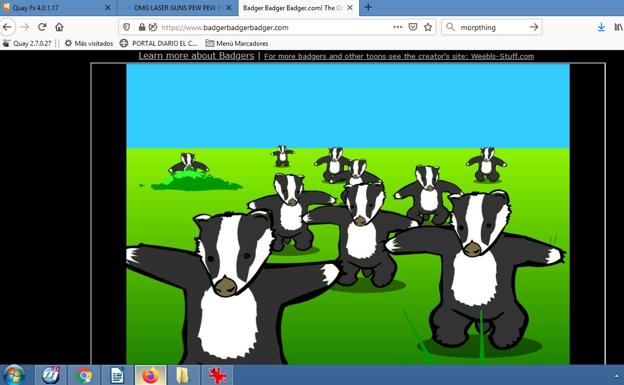Open the red splat taskbar app

[x=217, y=375]
